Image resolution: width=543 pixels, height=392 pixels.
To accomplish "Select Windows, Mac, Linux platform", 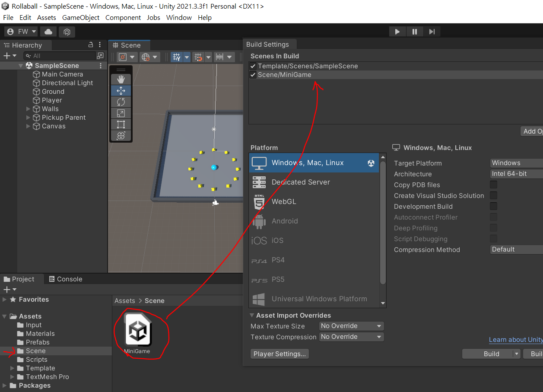I will point(314,163).
